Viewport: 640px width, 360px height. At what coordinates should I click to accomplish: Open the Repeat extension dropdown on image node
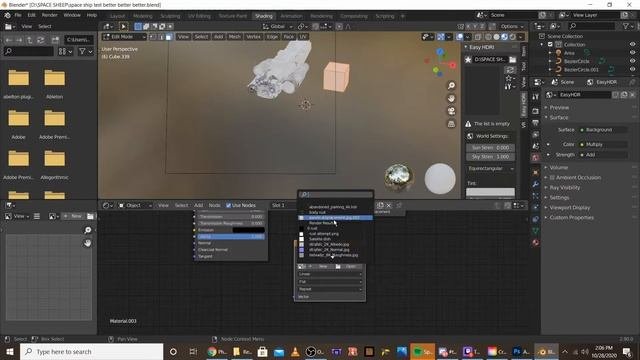[330, 289]
